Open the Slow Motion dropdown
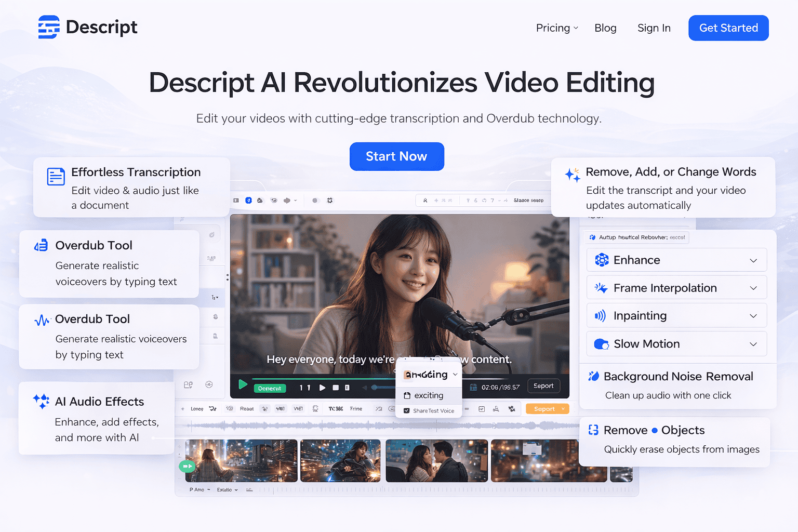Screen dimensions: 798x532 click(x=753, y=343)
